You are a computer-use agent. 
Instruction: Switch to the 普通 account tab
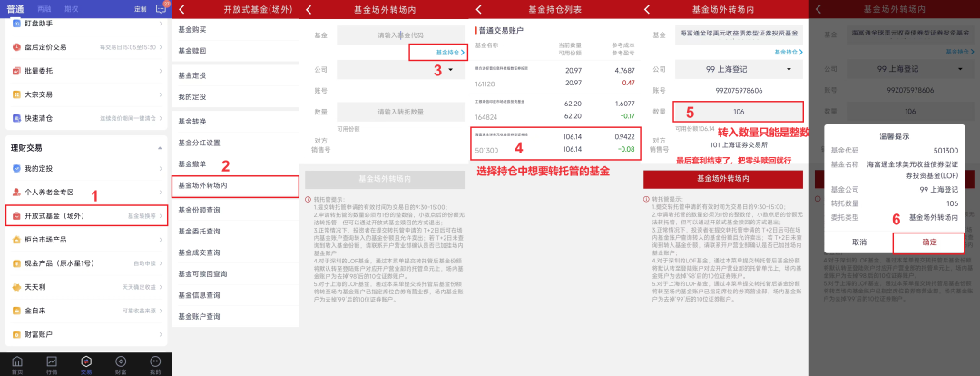(15, 9)
